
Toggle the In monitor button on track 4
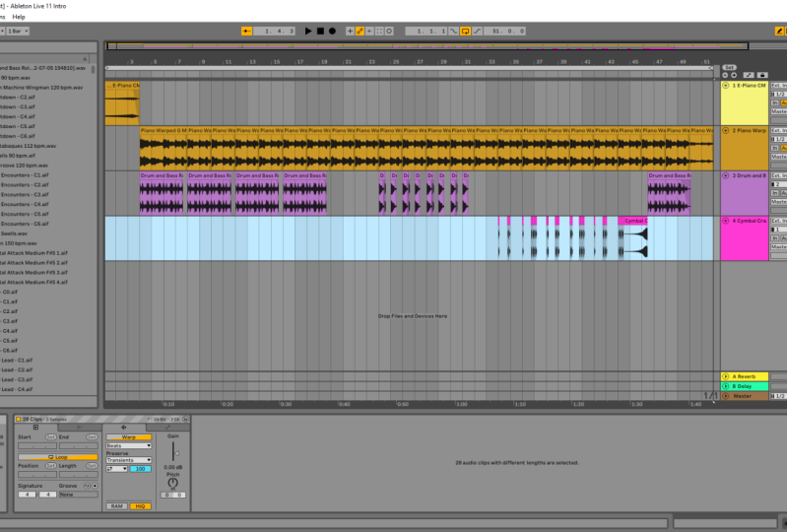click(775, 238)
